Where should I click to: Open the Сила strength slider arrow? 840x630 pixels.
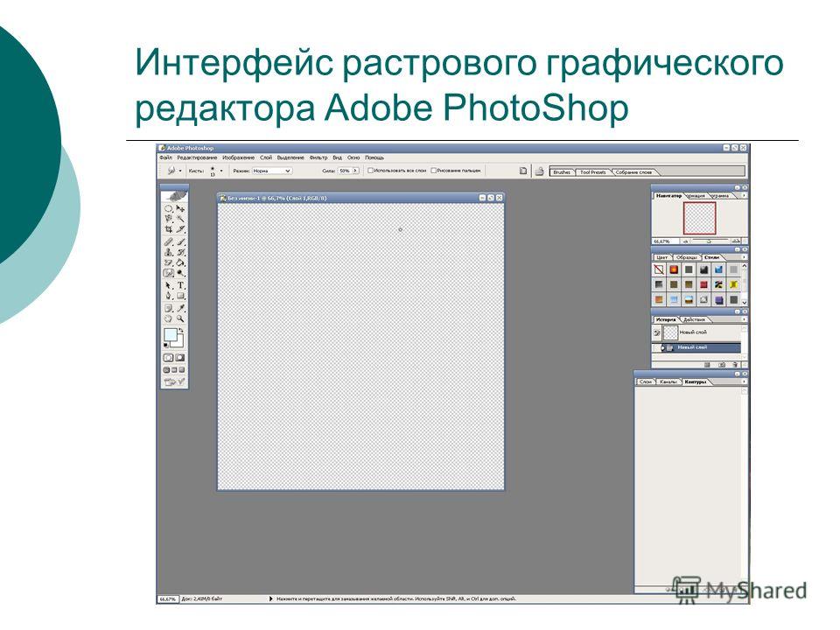point(355,171)
